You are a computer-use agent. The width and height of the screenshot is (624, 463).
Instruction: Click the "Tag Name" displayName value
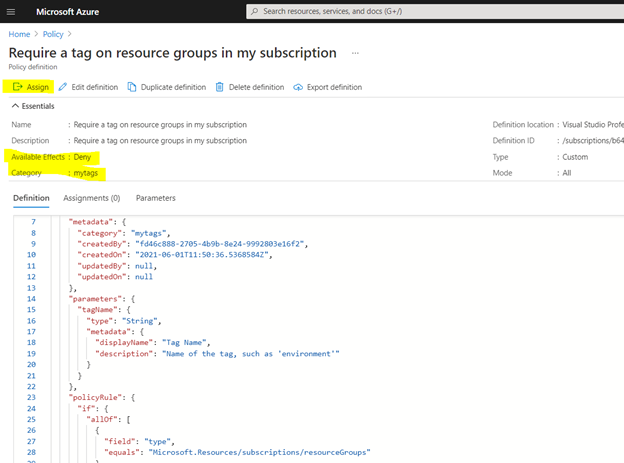(x=184, y=342)
